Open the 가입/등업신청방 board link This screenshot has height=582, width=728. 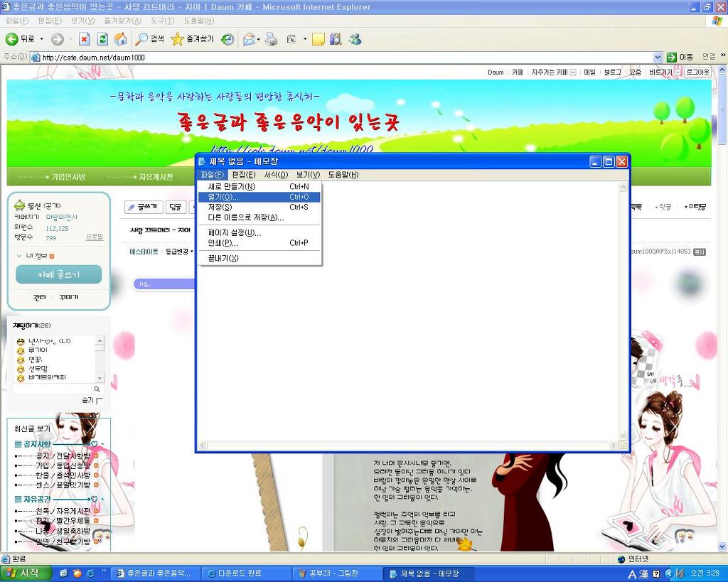pyautogui.click(x=63, y=465)
